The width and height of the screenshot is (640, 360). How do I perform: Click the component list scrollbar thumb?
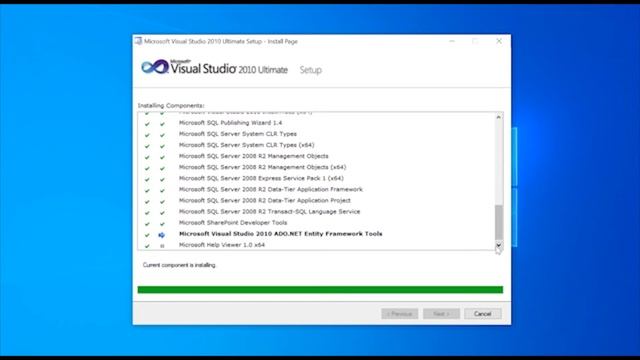[x=499, y=222]
